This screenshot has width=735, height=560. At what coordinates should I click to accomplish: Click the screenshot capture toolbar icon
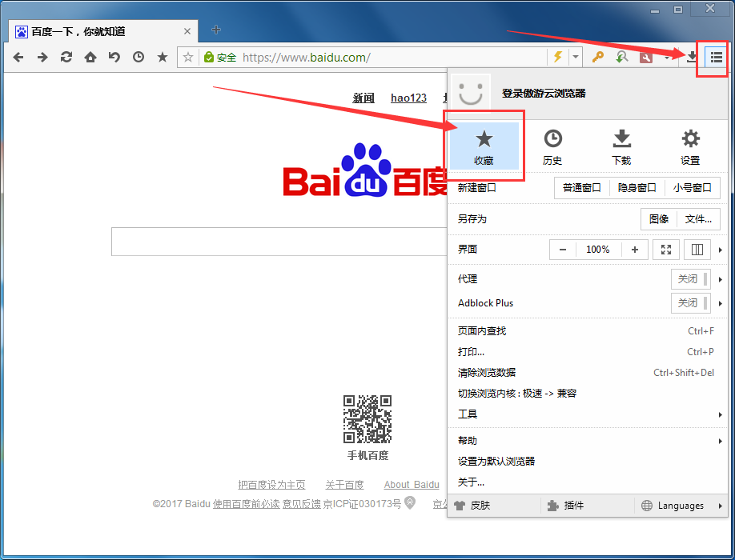[645, 57]
